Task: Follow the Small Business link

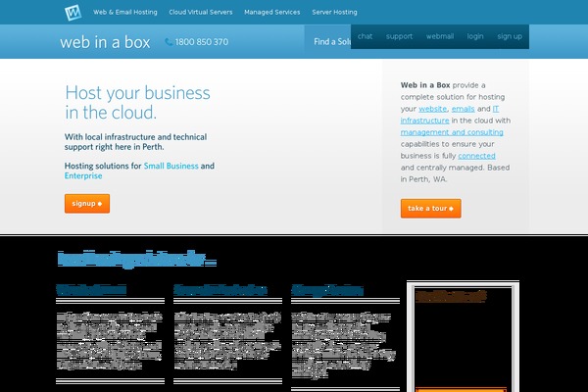Action: pyautogui.click(x=171, y=166)
